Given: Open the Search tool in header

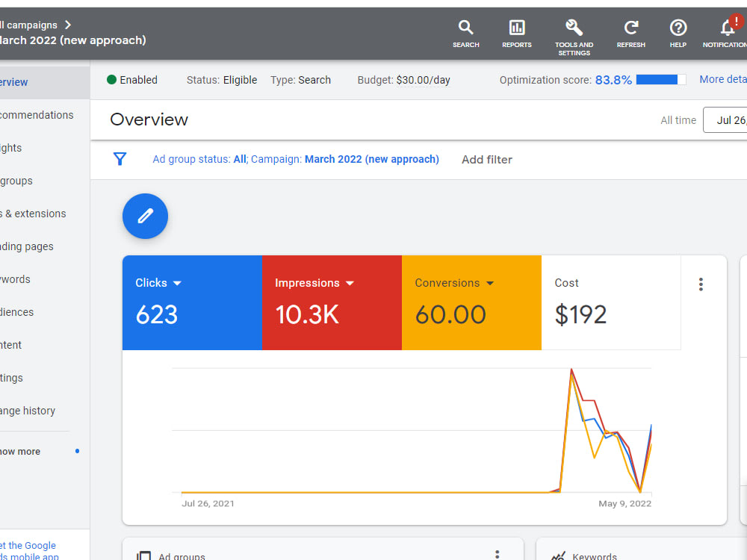Looking at the screenshot, I should tap(465, 34).
